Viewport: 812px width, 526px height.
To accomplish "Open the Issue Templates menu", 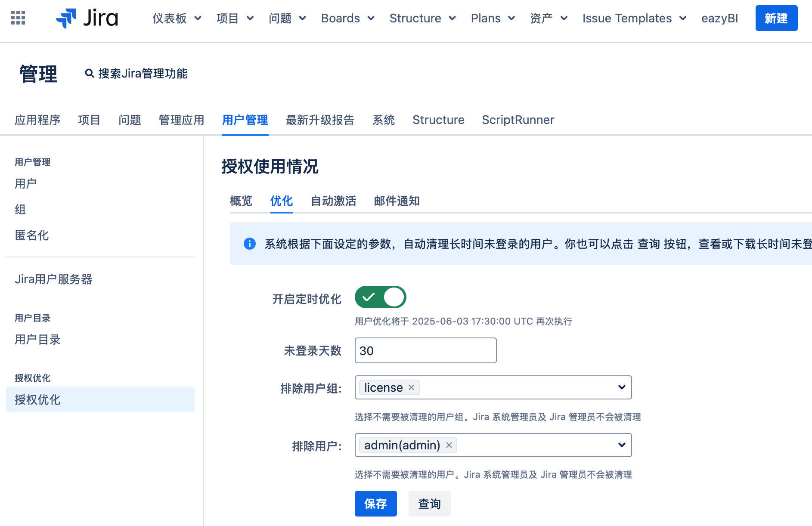I will pyautogui.click(x=634, y=18).
